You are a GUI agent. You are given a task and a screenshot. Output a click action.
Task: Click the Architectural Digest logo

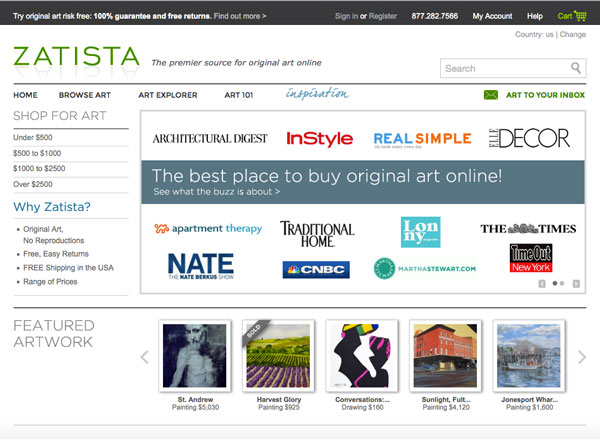coord(210,139)
